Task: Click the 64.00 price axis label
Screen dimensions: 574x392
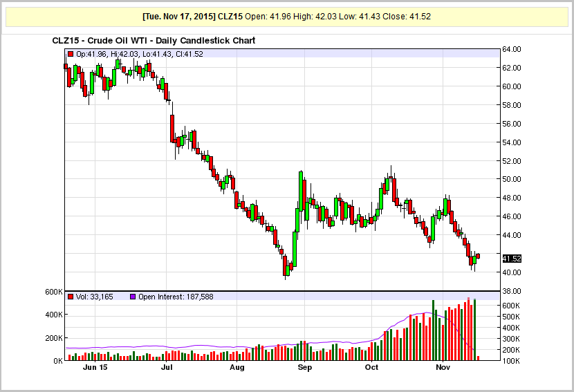Action: coord(511,49)
